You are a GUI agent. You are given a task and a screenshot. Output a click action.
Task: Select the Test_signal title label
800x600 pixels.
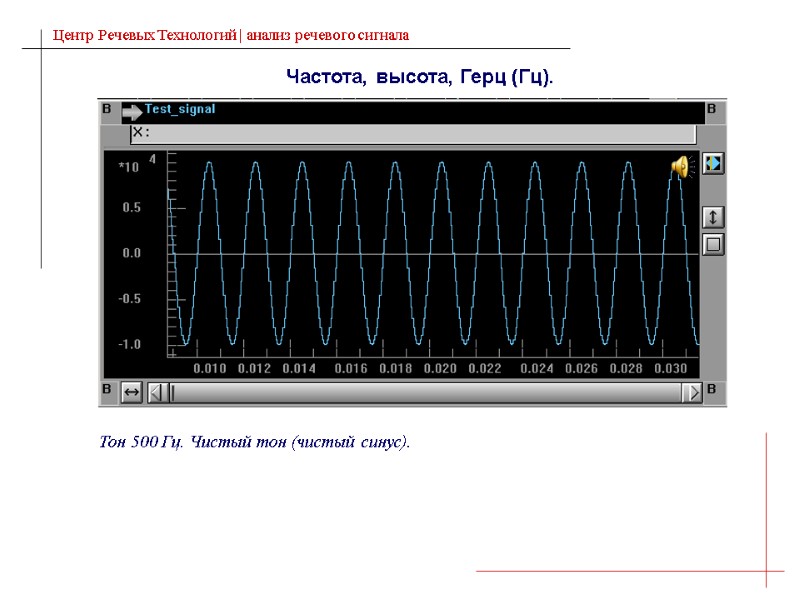[180, 109]
